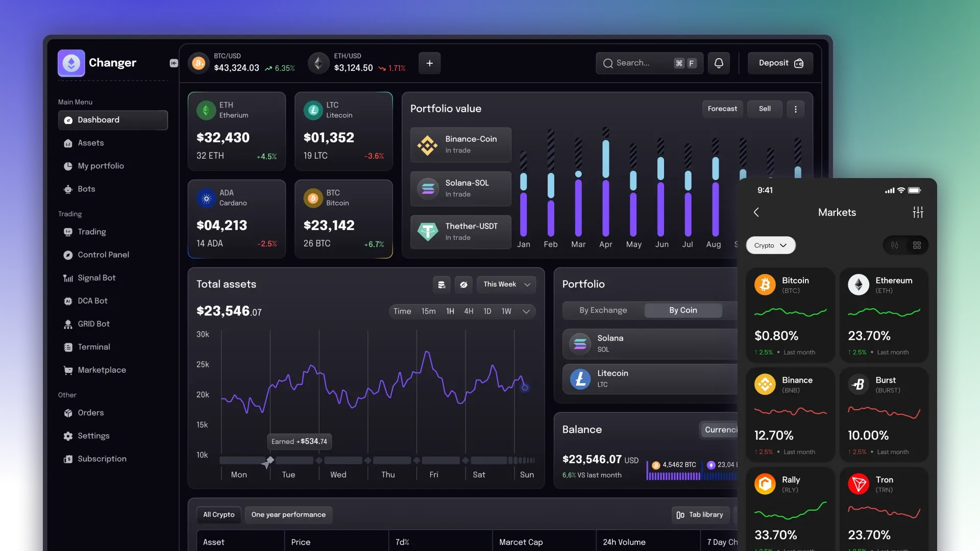Toggle grid view on the Markets screen

click(917, 245)
